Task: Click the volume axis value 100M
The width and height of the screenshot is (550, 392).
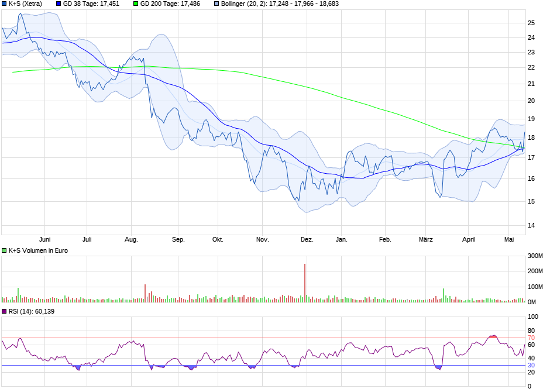Action: point(535,287)
